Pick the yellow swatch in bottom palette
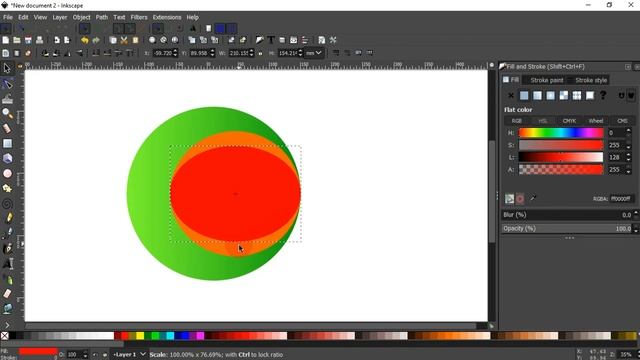Viewport: 640px width, 360px height. 140,336
